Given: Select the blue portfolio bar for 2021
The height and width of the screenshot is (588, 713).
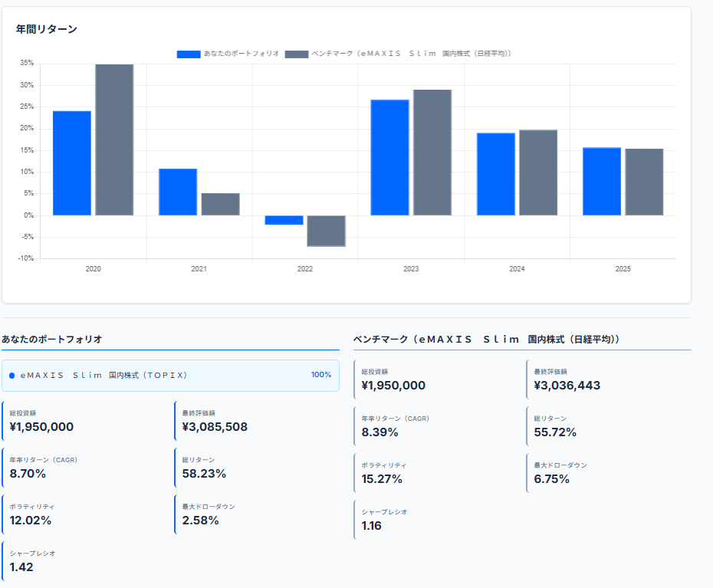Looking at the screenshot, I should [x=178, y=192].
